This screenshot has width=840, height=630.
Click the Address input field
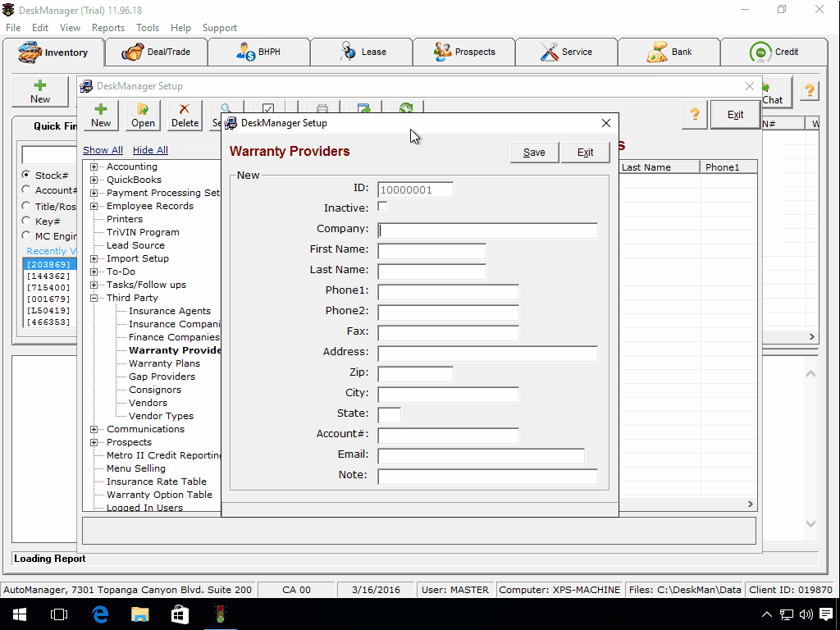487,354
